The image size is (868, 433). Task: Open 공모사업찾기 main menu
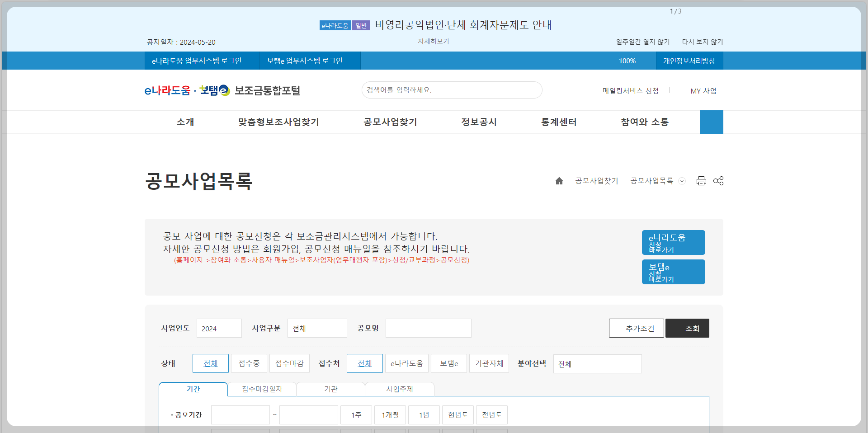(x=390, y=122)
